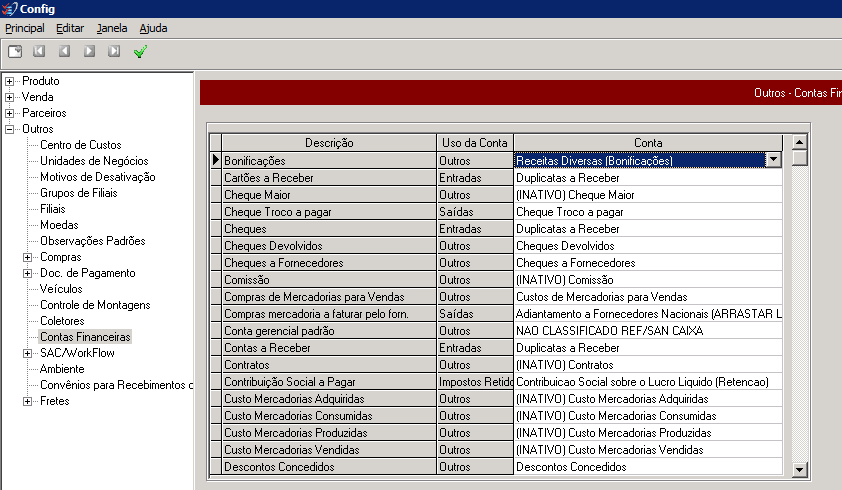842x490 pixels.
Task: Click the scroll up arrow of the grid
Action: (799, 142)
